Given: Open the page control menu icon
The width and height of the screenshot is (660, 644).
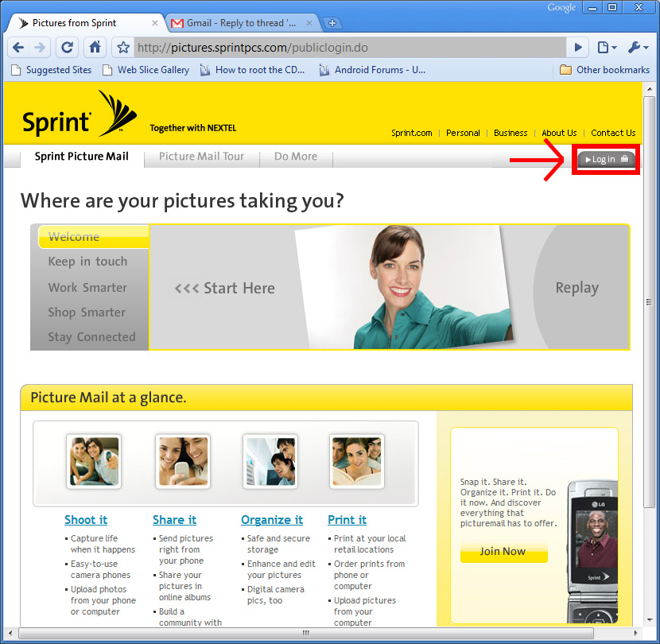Looking at the screenshot, I should pyautogui.click(x=607, y=47).
